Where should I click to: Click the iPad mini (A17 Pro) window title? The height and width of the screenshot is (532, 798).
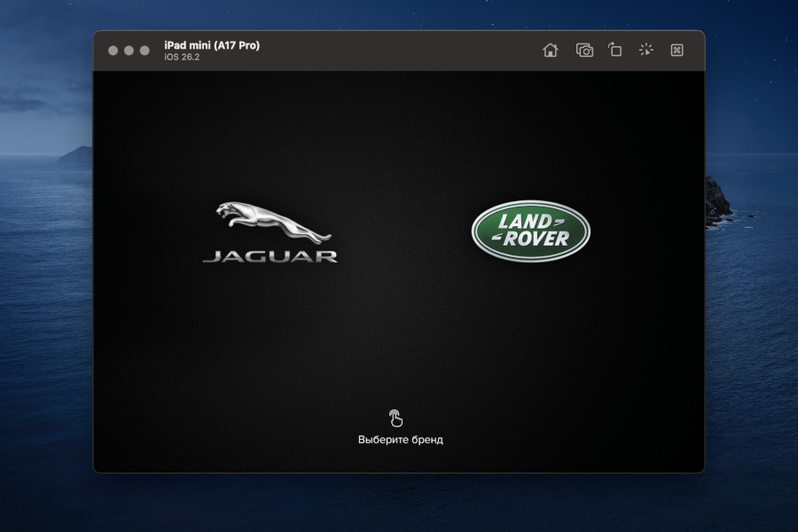(x=210, y=44)
